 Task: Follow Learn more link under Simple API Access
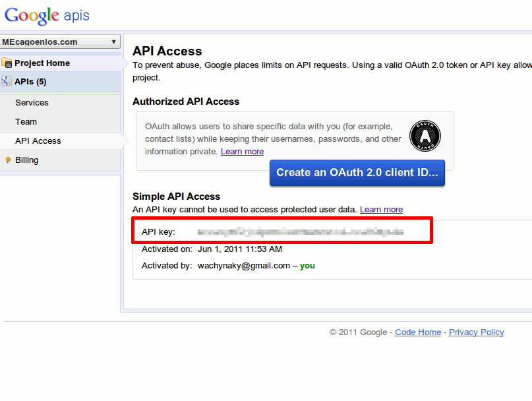(x=381, y=210)
